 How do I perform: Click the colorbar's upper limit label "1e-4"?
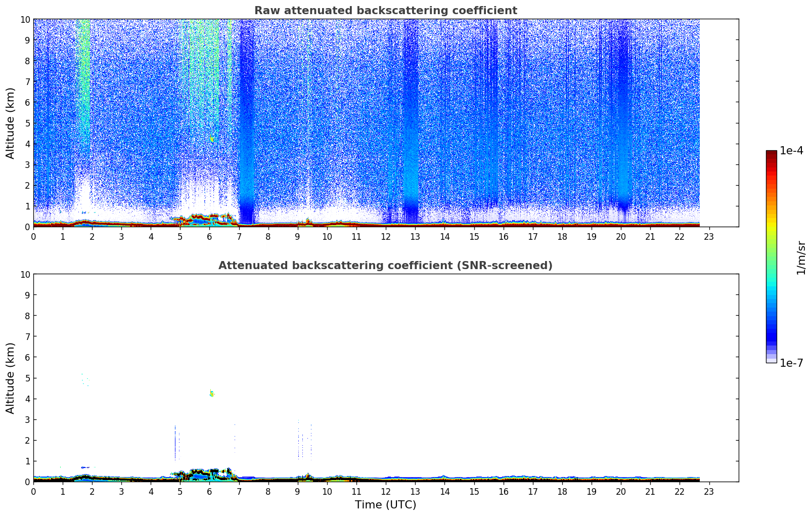(791, 151)
